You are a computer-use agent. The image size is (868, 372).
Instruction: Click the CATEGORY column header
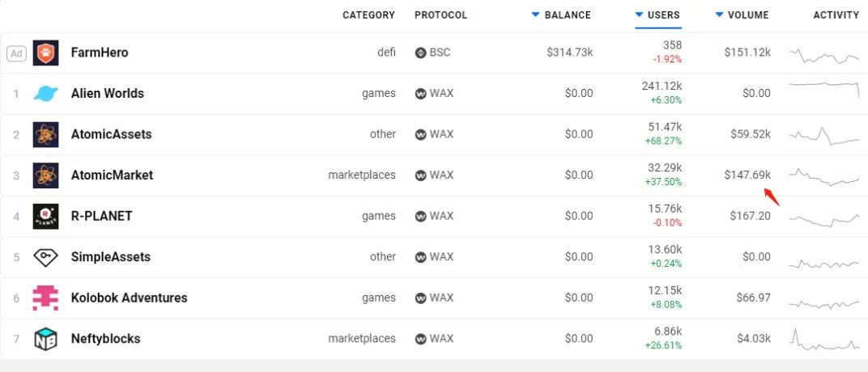point(368,15)
